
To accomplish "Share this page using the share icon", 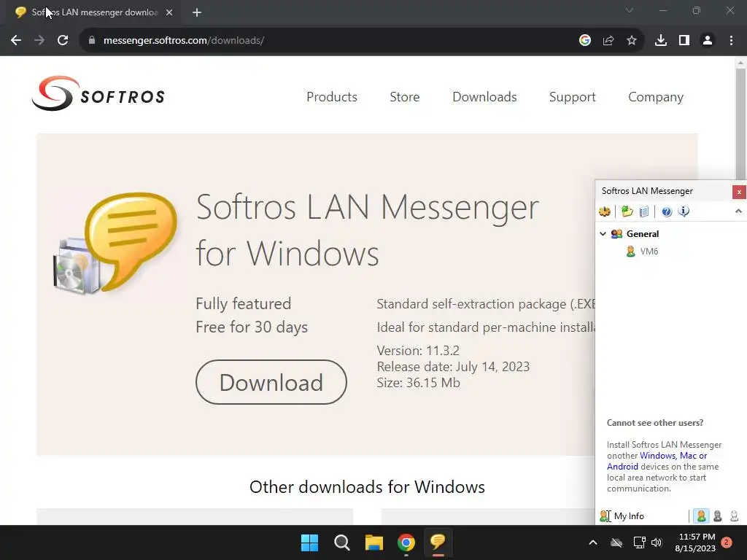I will tap(608, 41).
